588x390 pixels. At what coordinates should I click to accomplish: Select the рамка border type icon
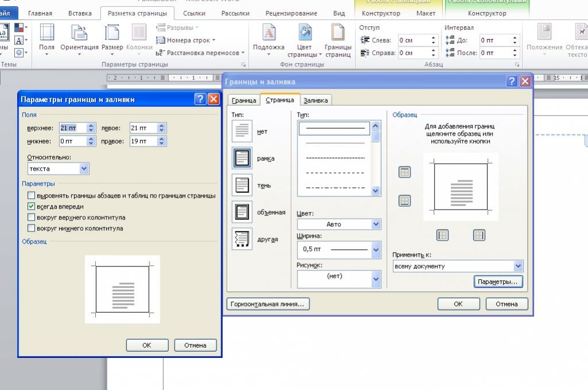coord(242,158)
